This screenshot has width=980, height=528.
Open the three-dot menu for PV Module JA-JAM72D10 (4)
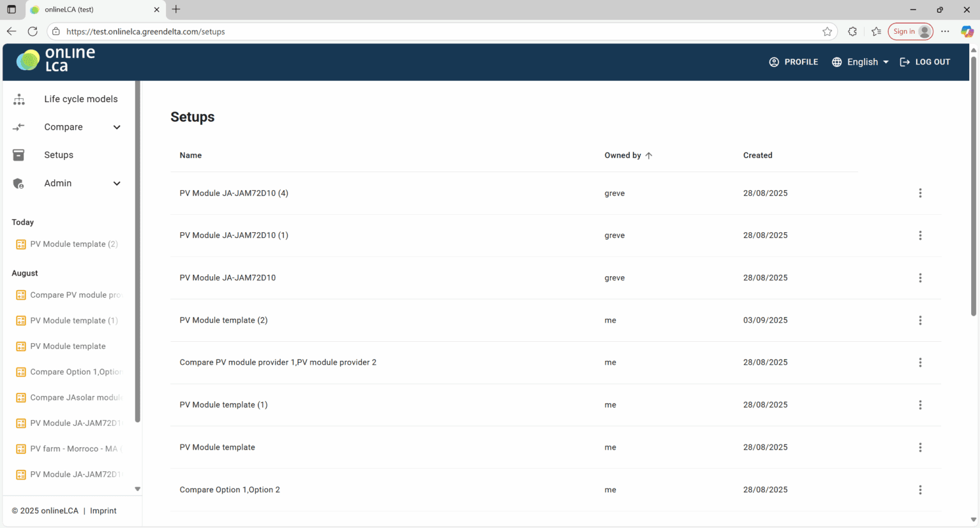click(919, 193)
